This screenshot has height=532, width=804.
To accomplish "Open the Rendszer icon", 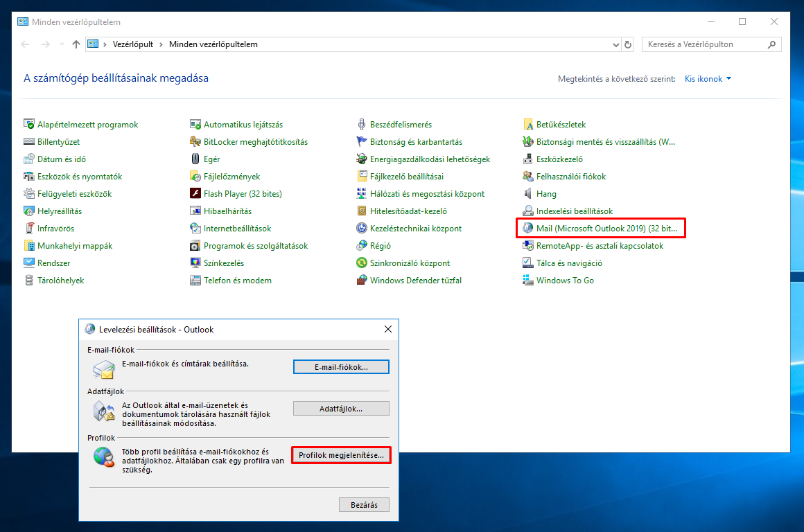I will click(28, 263).
